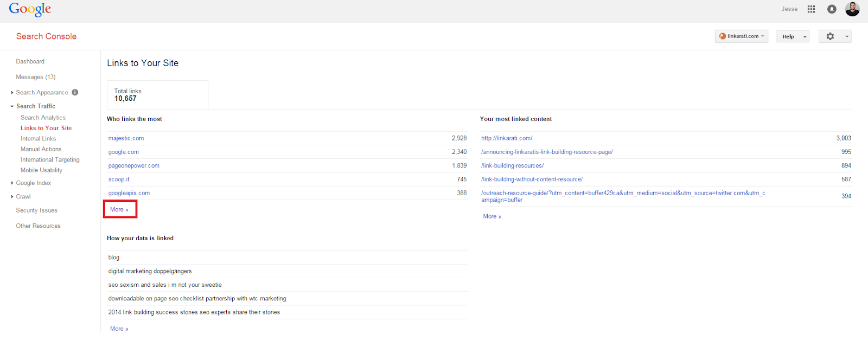Go to Dashboard in sidebar
This screenshot has width=868, height=359.
pos(30,61)
